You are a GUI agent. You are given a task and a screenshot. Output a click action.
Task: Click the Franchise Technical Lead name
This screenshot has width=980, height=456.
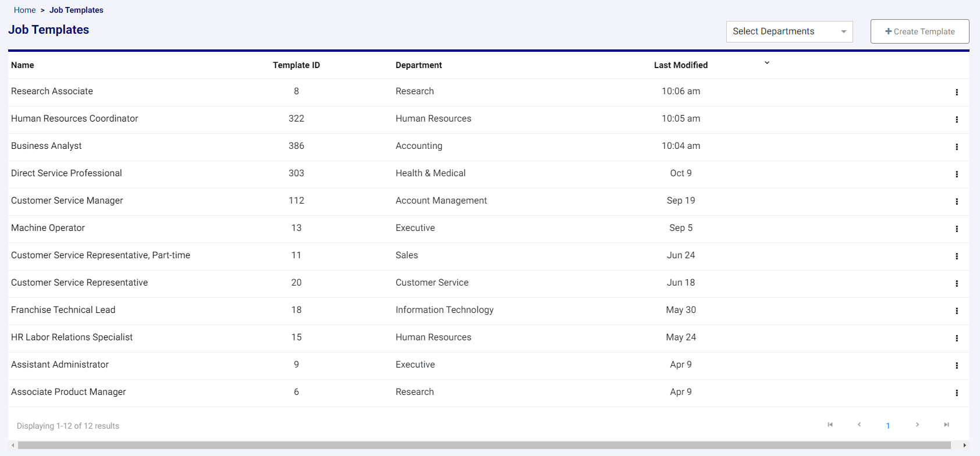click(x=63, y=310)
